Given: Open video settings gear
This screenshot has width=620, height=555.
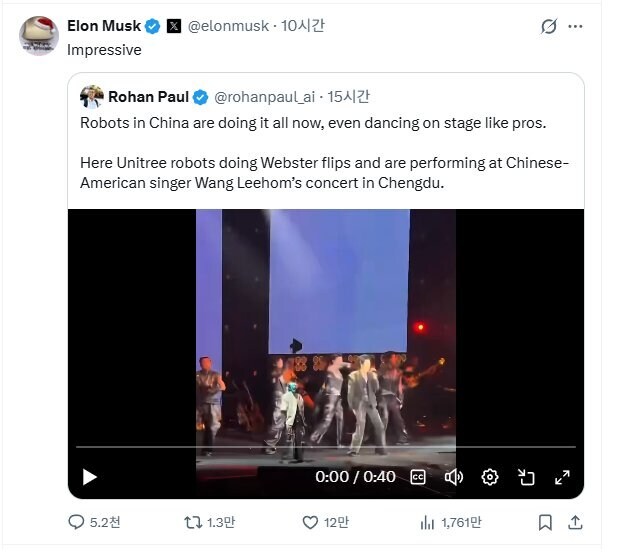Looking at the screenshot, I should 490,477.
